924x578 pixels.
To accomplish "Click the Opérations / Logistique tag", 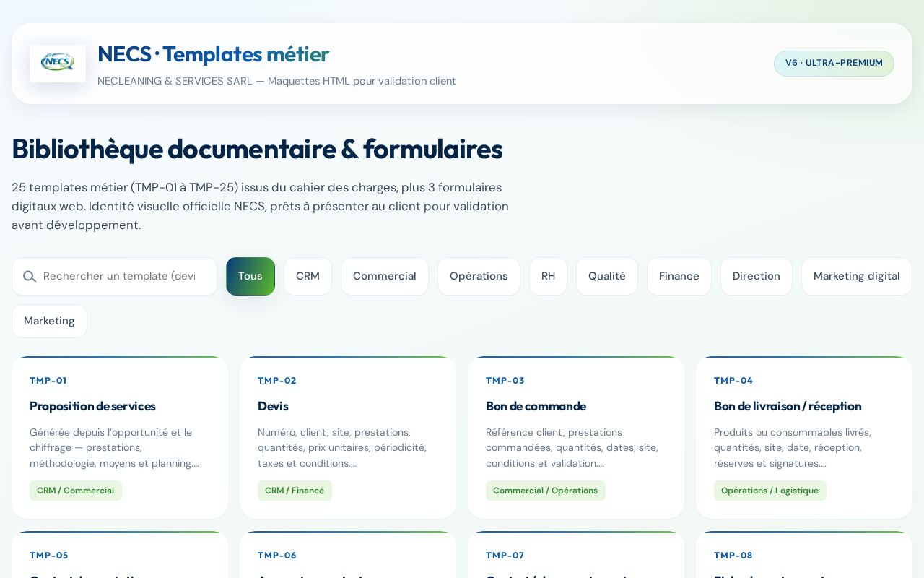I will coord(770,491).
